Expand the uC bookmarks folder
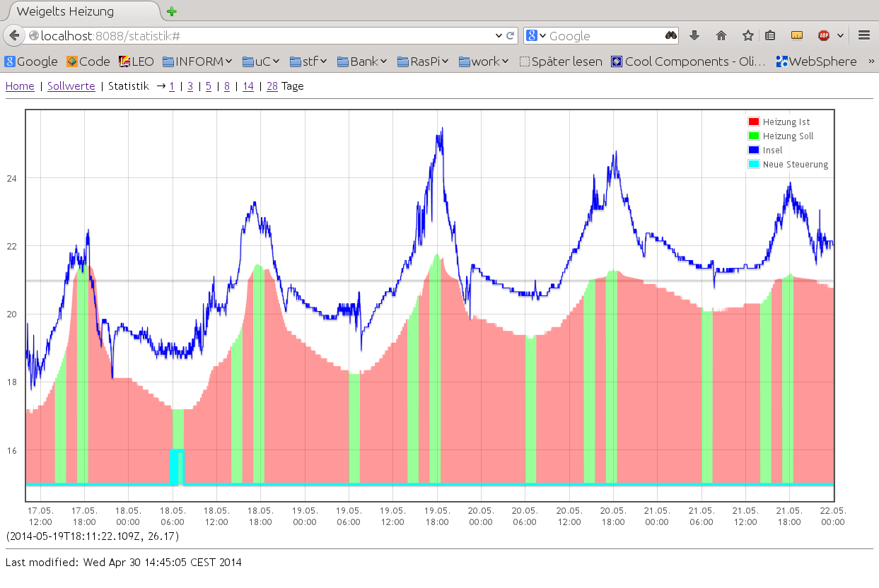The height and width of the screenshot is (588, 879). (x=261, y=61)
